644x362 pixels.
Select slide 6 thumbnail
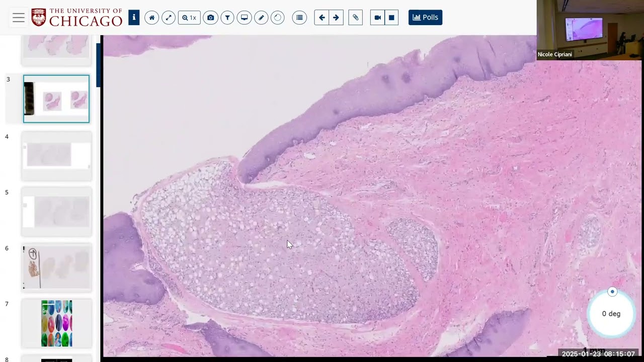56,267
